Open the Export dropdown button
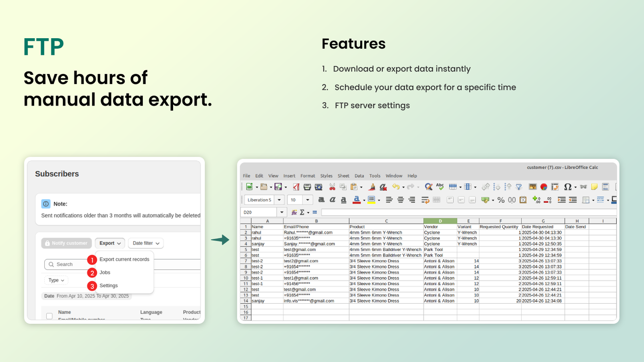 pos(110,243)
